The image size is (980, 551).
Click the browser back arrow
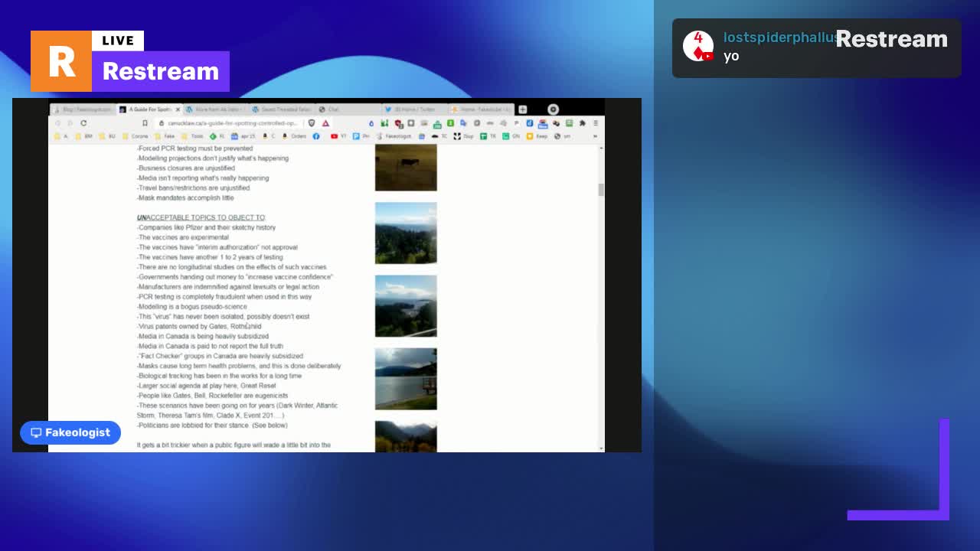57,123
